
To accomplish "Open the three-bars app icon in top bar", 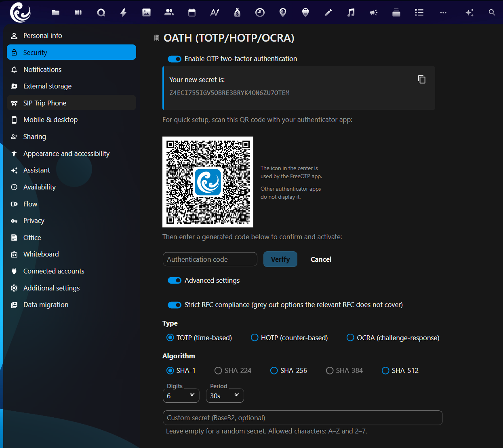I will 78,13.
